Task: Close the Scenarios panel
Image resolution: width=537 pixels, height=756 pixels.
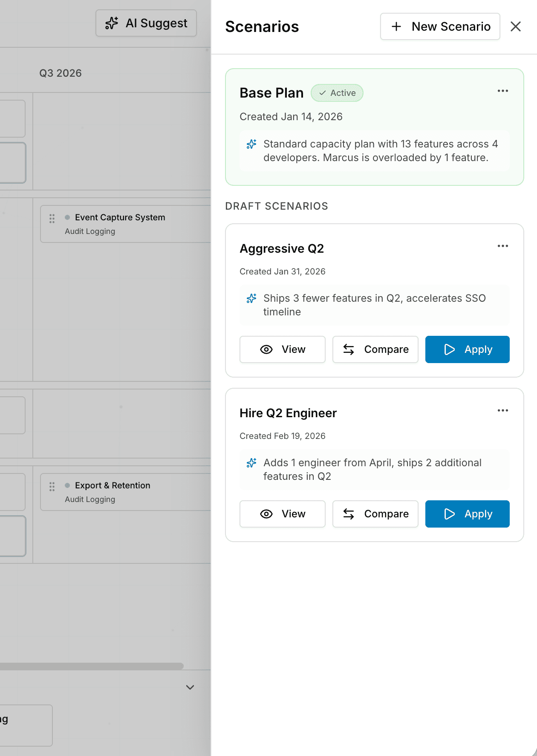Action: point(515,26)
